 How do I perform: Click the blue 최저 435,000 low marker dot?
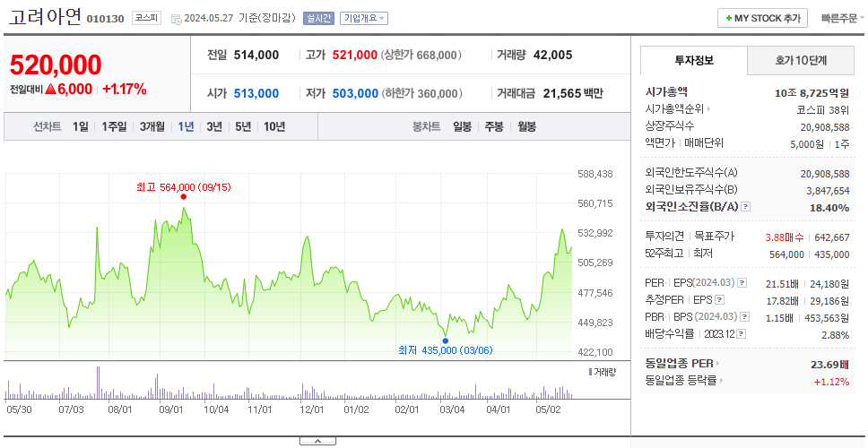(x=445, y=340)
